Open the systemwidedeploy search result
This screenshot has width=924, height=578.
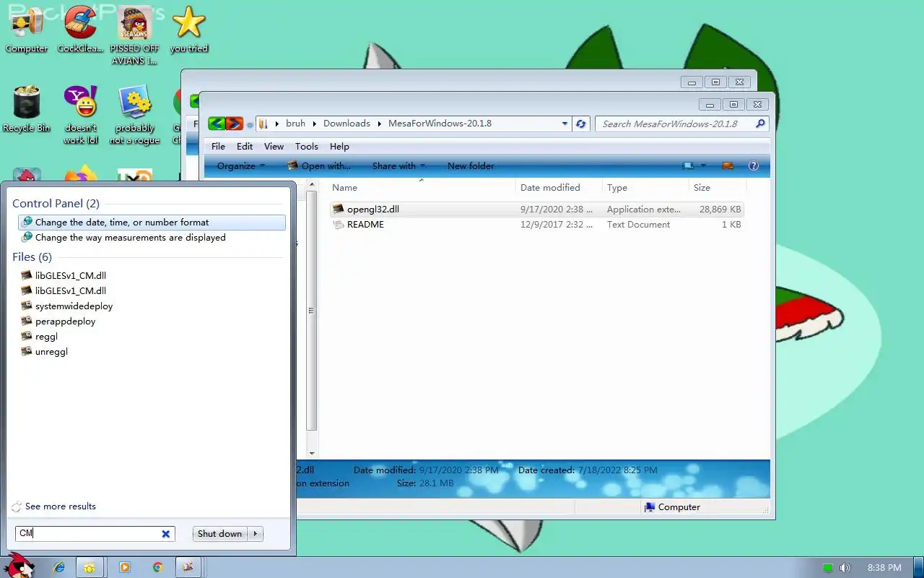(74, 306)
